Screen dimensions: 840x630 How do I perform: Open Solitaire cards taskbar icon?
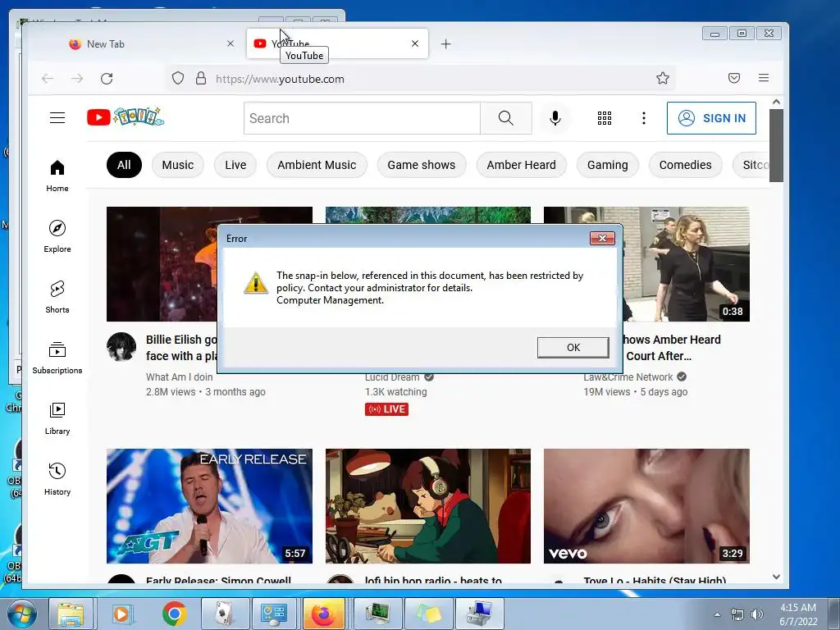[x=223, y=614]
